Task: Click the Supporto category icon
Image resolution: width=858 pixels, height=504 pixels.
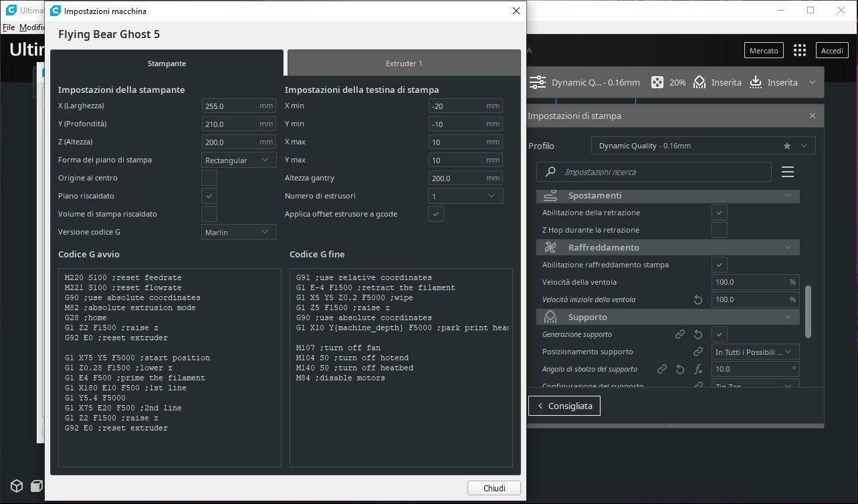Action: tap(550, 317)
